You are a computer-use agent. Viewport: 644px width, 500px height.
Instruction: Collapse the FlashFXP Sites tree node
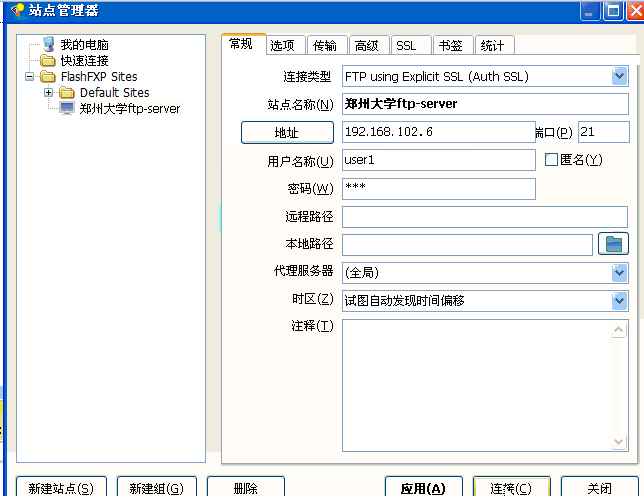[x=29, y=76]
